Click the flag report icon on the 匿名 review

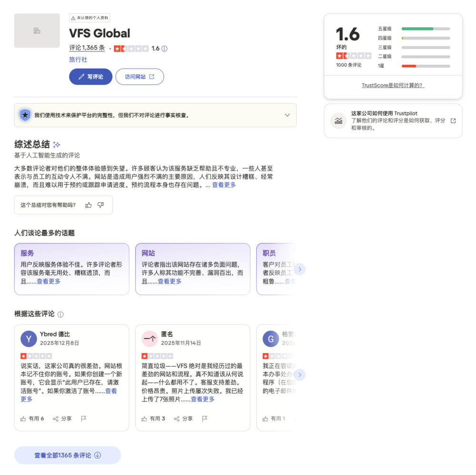[205, 418]
